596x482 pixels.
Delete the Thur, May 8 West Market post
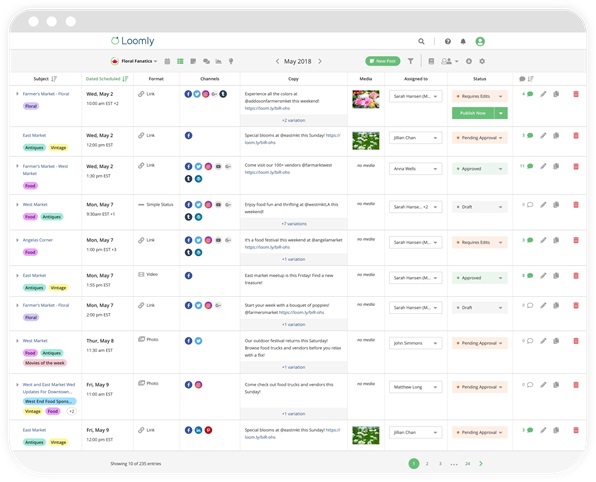click(576, 341)
